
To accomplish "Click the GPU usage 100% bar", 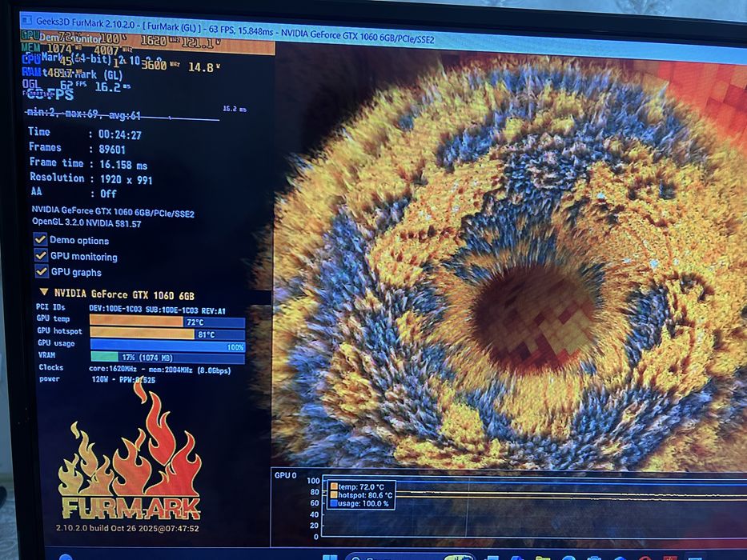I will (x=167, y=346).
